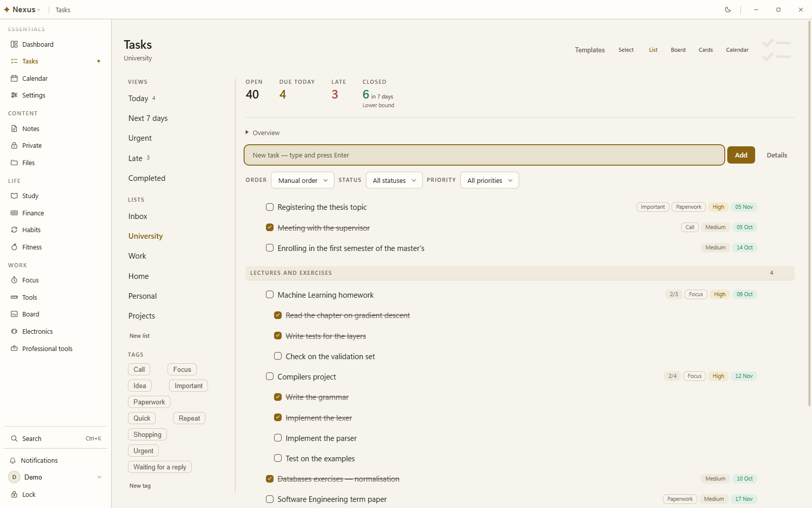Click the New task input field
This screenshot has width=812, height=508.
484,155
